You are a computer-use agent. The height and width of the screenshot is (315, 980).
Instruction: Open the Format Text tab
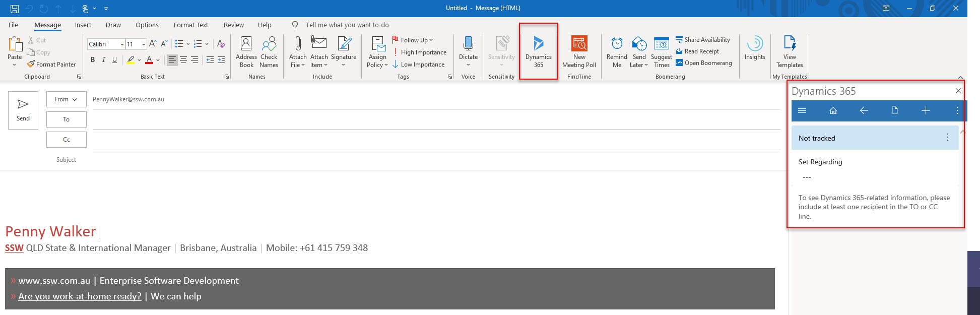pyautogui.click(x=190, y=25)
